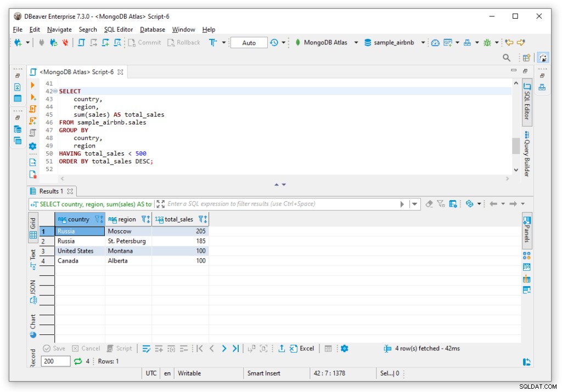The image size is (562, 392).
Task: Click the Rollback button
Action: 183,43
